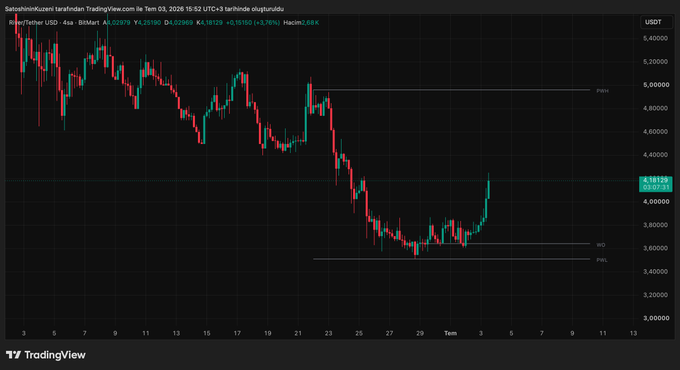Screen dimensions: 680x370
Task: Click the SatoshininKuzeni creation caption
Action: [144, 9]
